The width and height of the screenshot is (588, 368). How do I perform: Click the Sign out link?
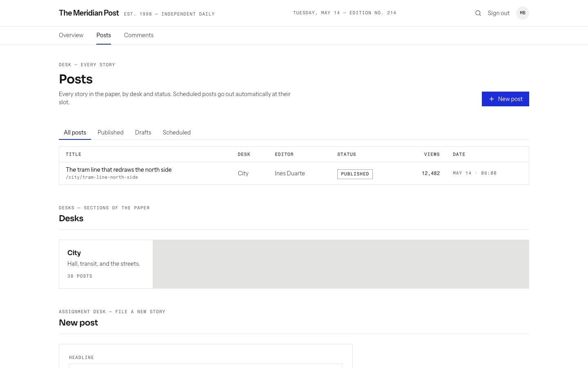(x=499, y=13)
